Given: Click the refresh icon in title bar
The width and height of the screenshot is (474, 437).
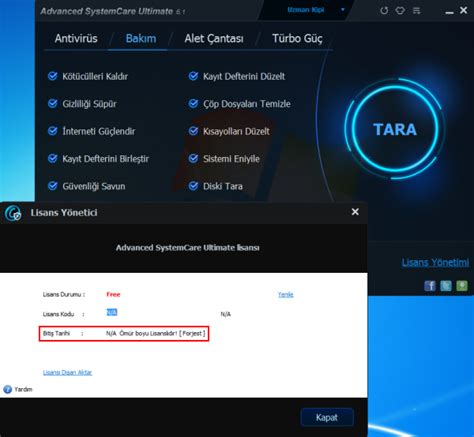Looking at the screenshot, I should click(x=384, y=11).
